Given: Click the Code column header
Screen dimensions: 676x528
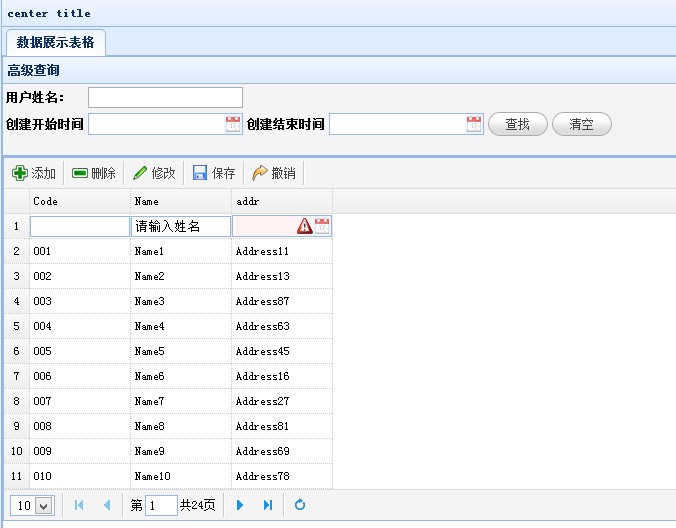Looking at the screenshot, I should point(80,201).
